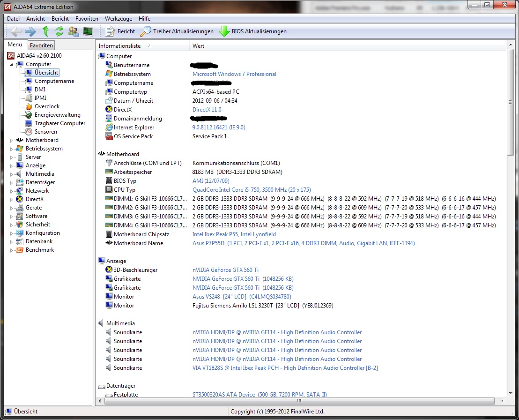Click the Back arrow toolbar icon
Screen dimensions: 519x420
16,31
